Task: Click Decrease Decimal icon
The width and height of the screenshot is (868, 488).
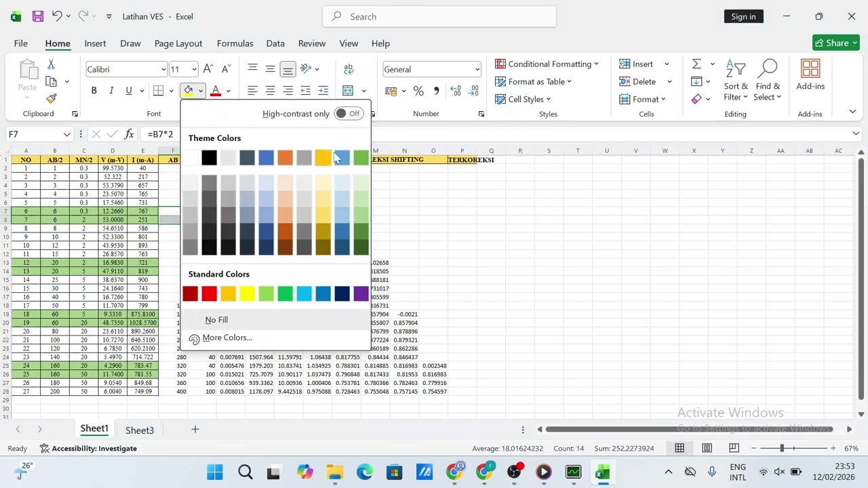Action: coord(473,91)
